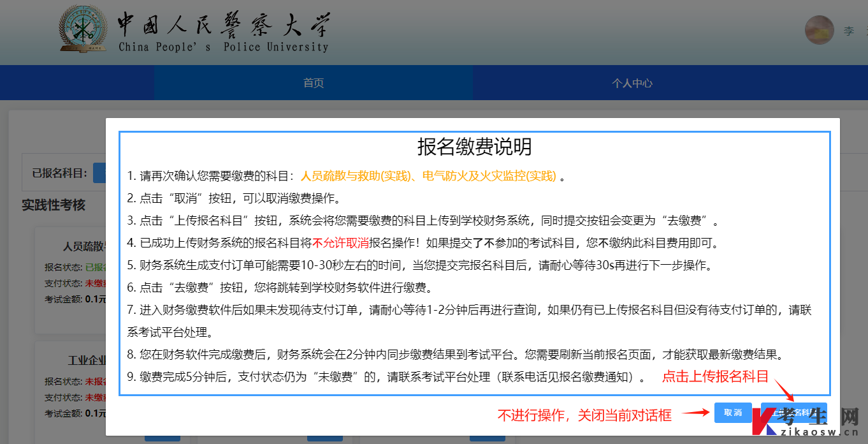The height and width of the screenshot is (444, 868).
Task: Switch to the 个人中心 tab
Action: tap(632, 83)
